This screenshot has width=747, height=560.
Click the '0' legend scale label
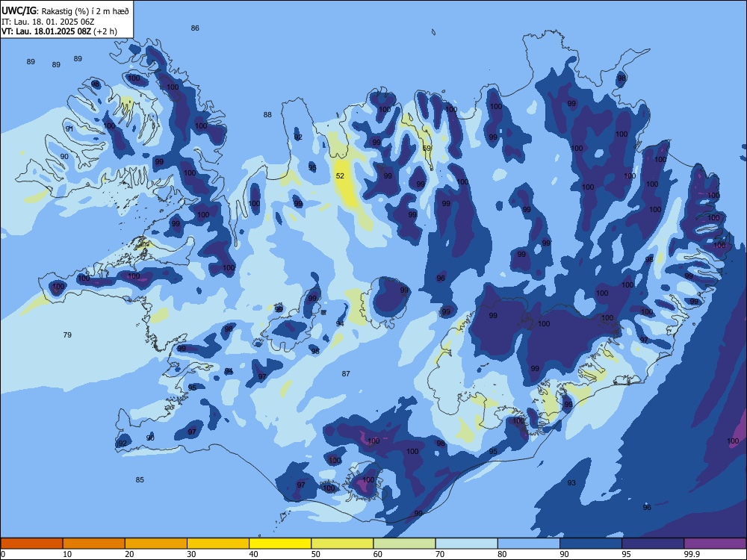3,554
